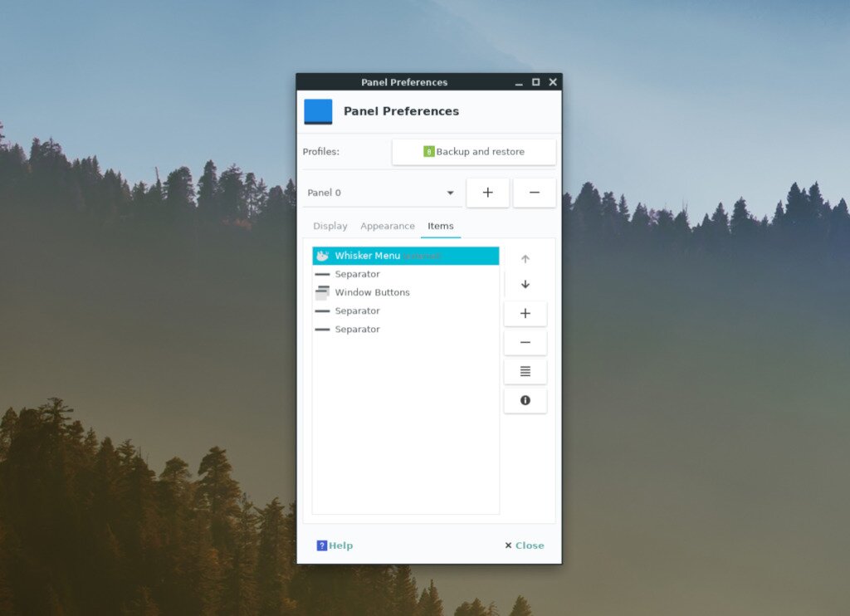Screen dimensions: 850x616
Task: Click the green icon on Backup and restore
Action: tap(427, 152)
